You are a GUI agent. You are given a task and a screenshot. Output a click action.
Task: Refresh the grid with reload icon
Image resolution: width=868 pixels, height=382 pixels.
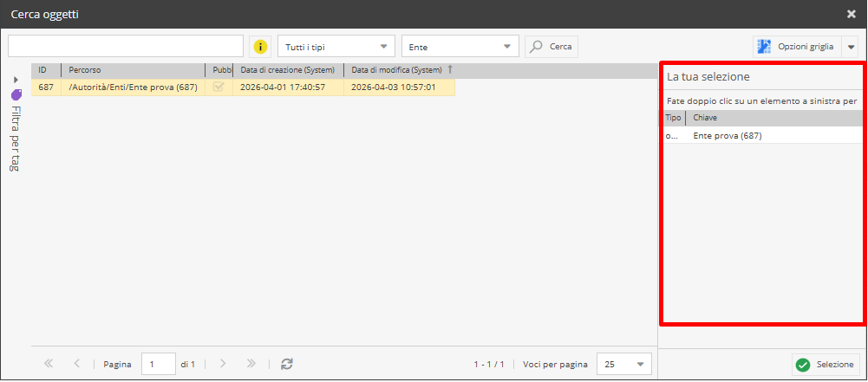[x=287, y=365]
